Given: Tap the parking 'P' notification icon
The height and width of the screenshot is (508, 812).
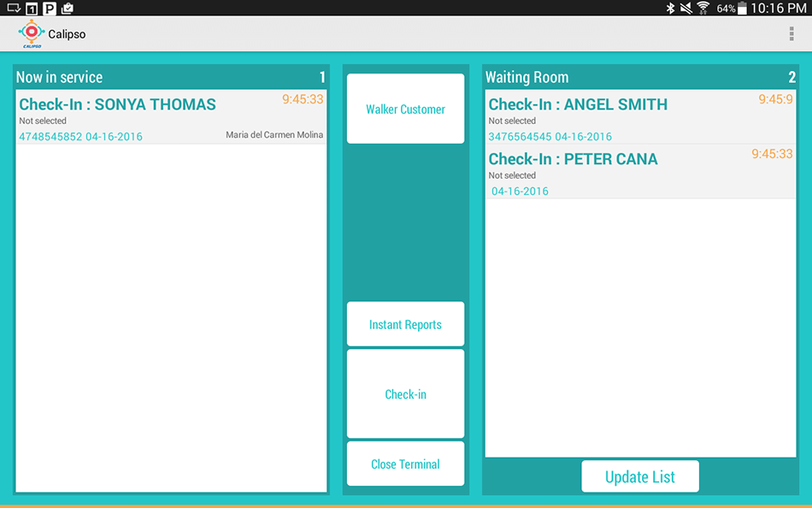Looking at the screenshot, I should pos(50,9).
